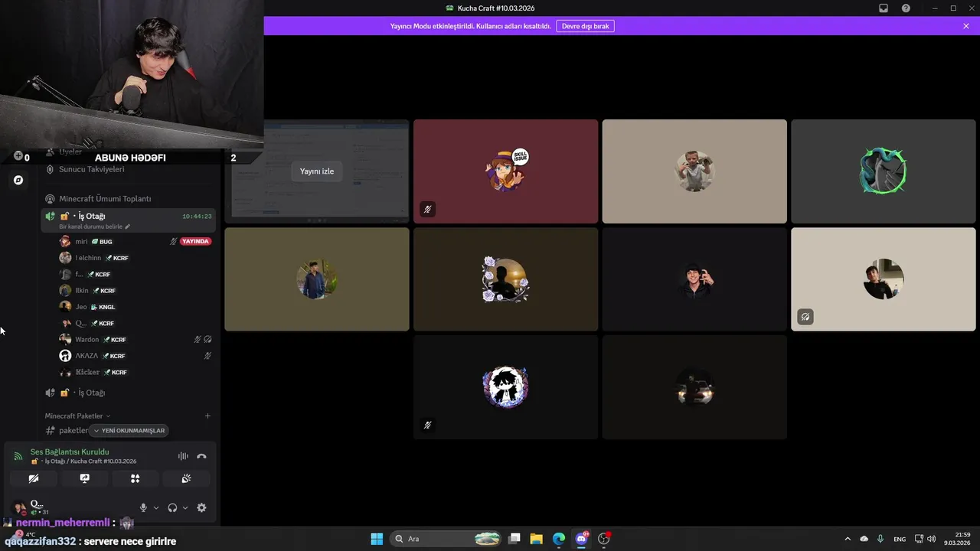Click the KNGL tag next to Jeo
Screen dimensions: 980x551
pyautogui.click(x=103, y=307)
